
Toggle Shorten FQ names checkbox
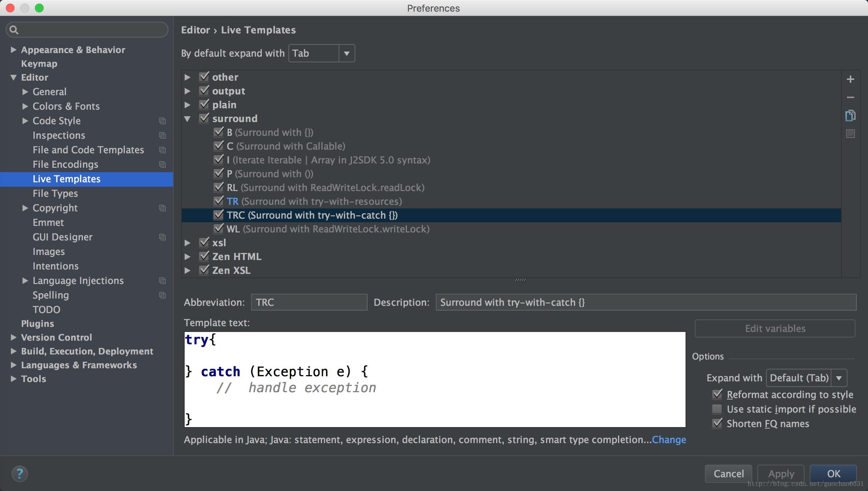(717, 423)
